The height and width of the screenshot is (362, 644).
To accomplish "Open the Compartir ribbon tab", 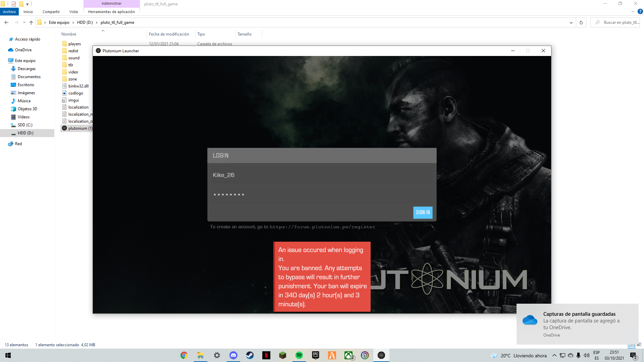I will 51,12.
